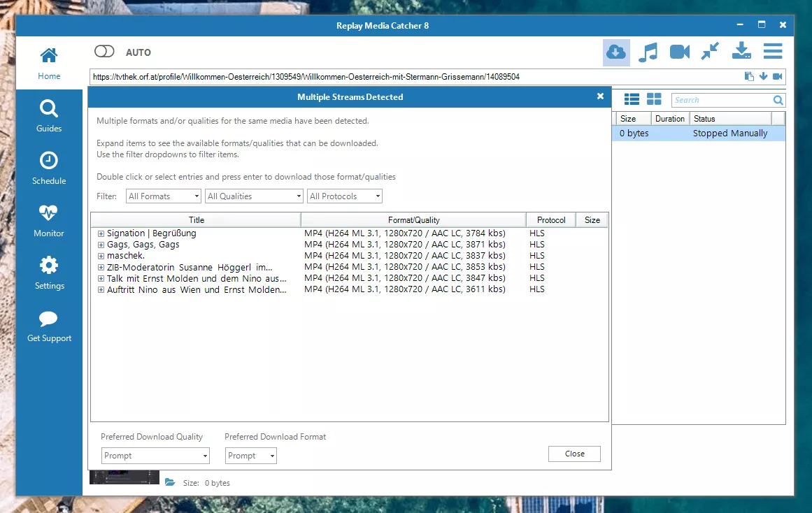Open the Schedule clock section
This screenshot has width=812, height=513.
click(x=49, y=168)
